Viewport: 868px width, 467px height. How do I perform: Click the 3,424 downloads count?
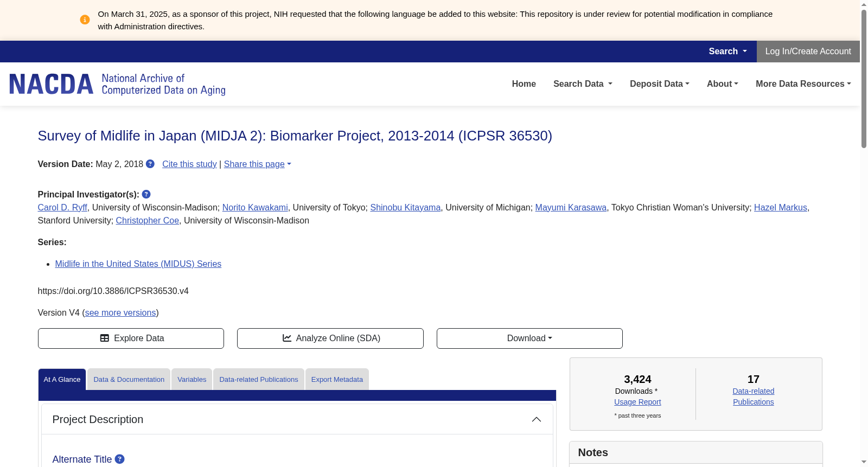pyautogui.click(x=637, y=379)
